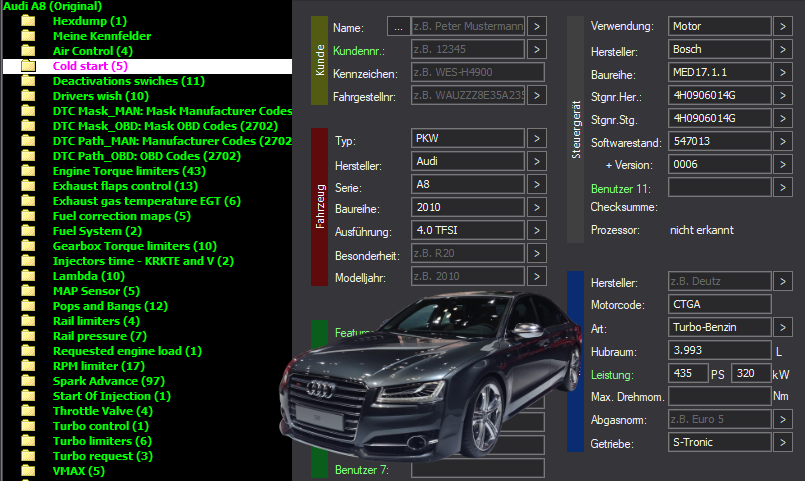The height and width of the screenshot is (481, 805).
Task: Select Start Of Injection (1) entry
Action: click(112, 396)
